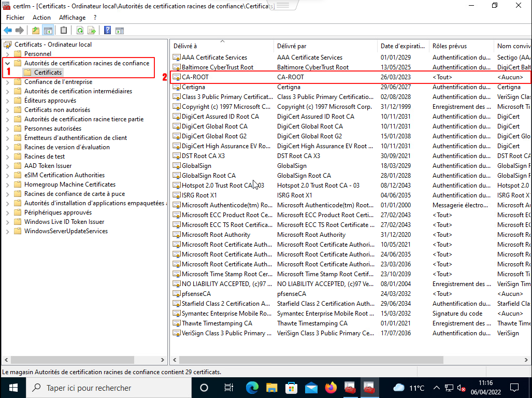532x398 pixels.
Task: Click the clipboard Paste toolbar icon
Action: (64, 30)
